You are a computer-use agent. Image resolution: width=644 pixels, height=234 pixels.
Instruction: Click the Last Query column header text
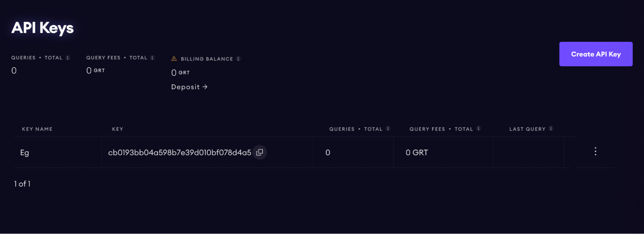pyautogui.click(x=527, y=129)
